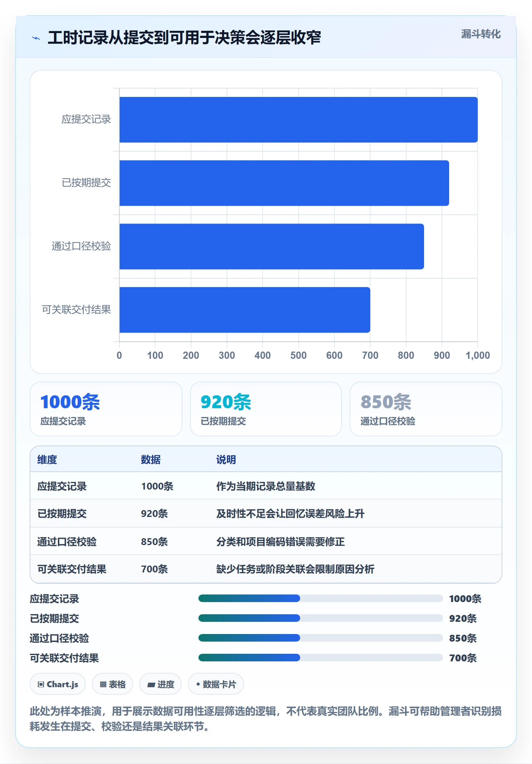Select the 数据卡片 chip
Screen dimensions: 532x764
point(216,684)
